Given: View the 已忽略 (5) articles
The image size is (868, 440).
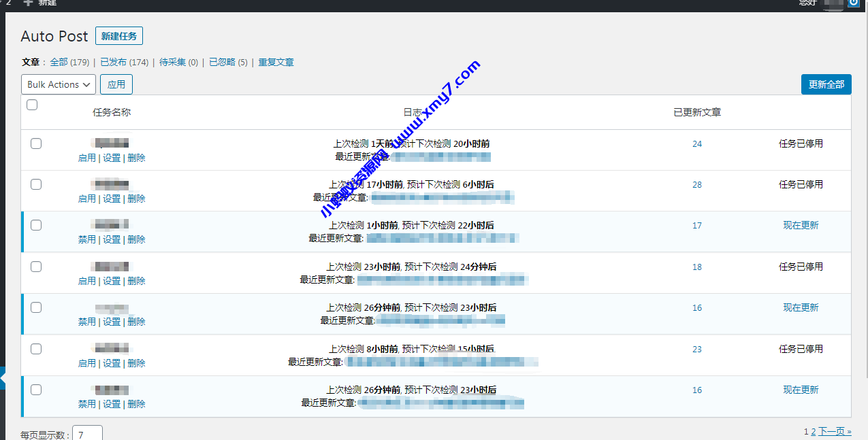Looking at the screenshot, I should tap(224, 62).
